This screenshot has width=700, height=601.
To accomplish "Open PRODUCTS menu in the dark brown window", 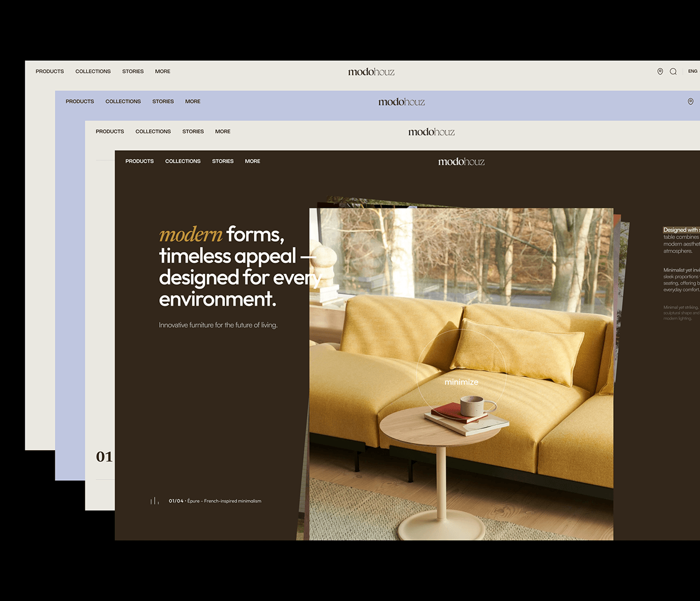I will tap(139, 161).
